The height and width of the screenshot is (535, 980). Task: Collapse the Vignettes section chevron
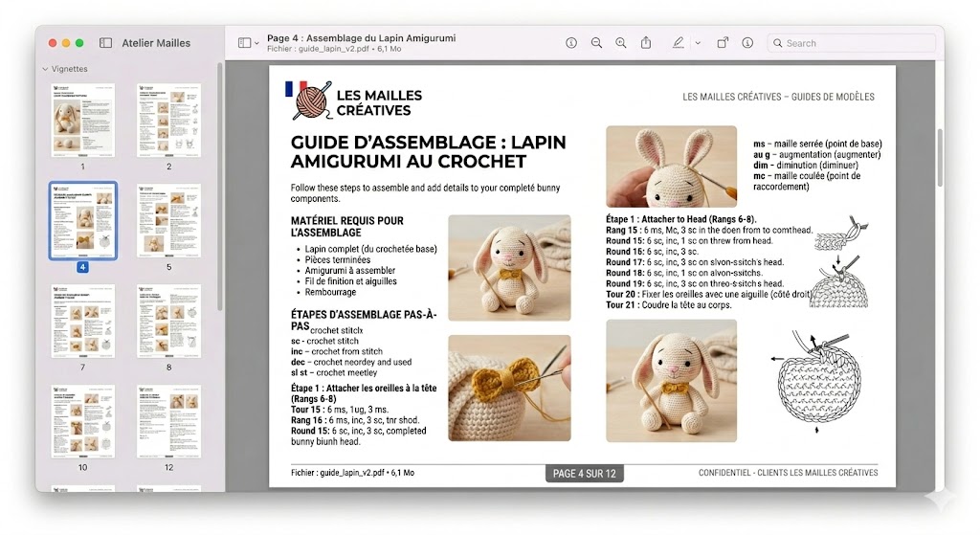pos(44,70)
